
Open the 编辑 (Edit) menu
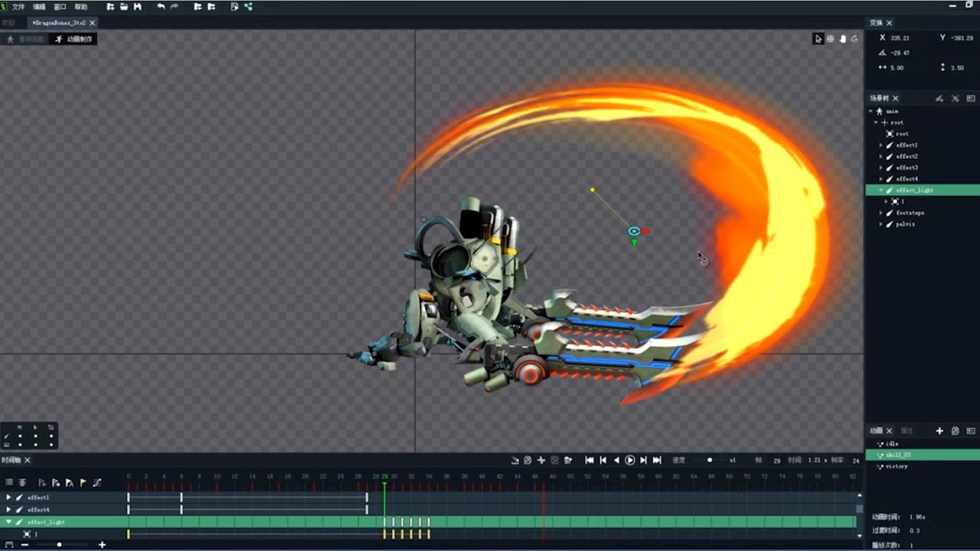click(39, 7)
